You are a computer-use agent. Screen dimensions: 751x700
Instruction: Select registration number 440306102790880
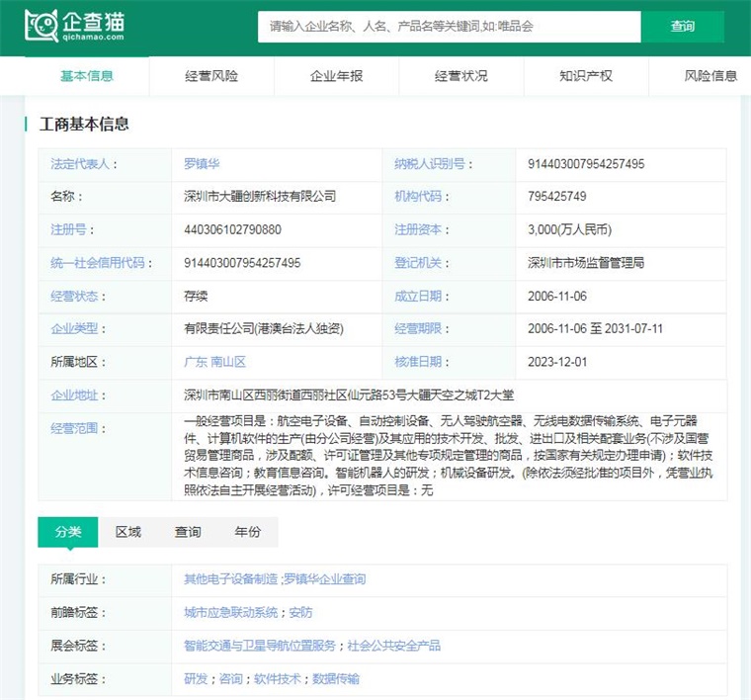(x=232, y=229)
